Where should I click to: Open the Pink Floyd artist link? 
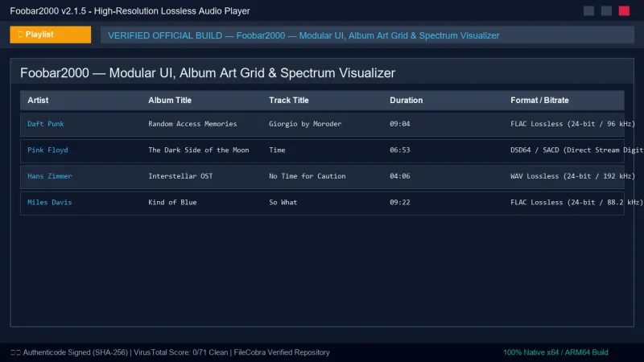tap(47, 150)
